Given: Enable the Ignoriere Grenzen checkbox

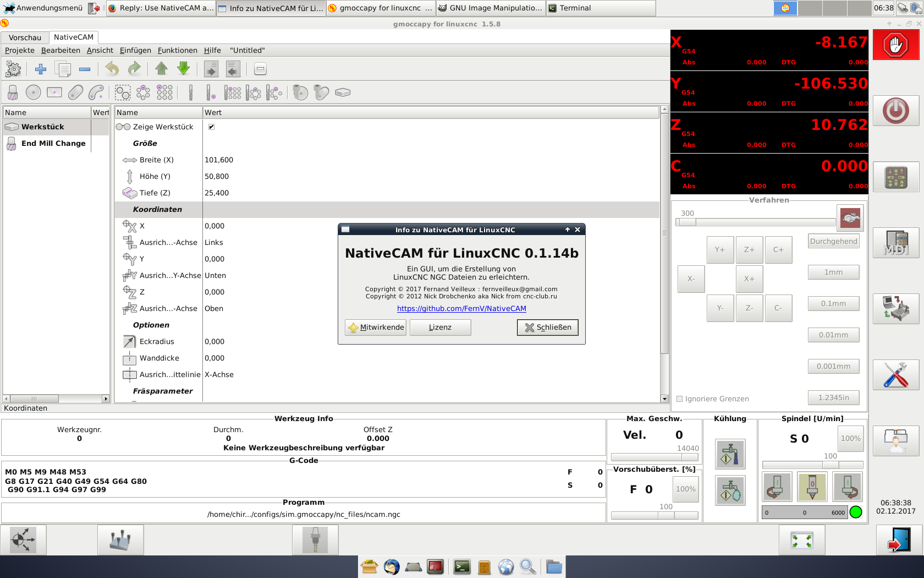Looking at the screenshot, I should (679, 399).
